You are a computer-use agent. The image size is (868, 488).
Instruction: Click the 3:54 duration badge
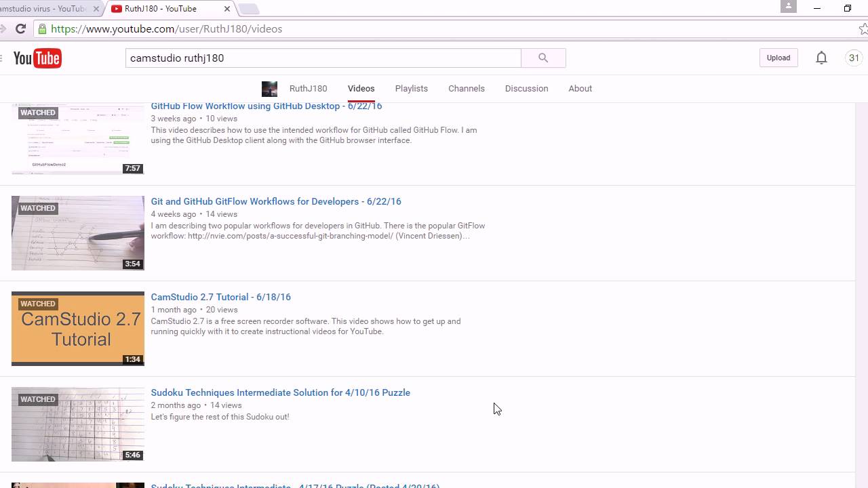coord(133,264)
